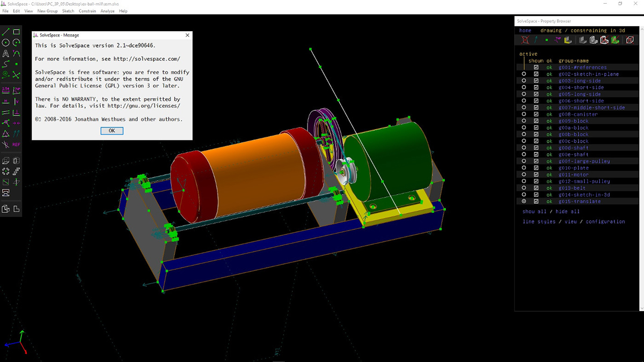Viewport: 644px width, 362px height.
Task: Choose the circle drawing tool
Action: [x=6, y=43]
